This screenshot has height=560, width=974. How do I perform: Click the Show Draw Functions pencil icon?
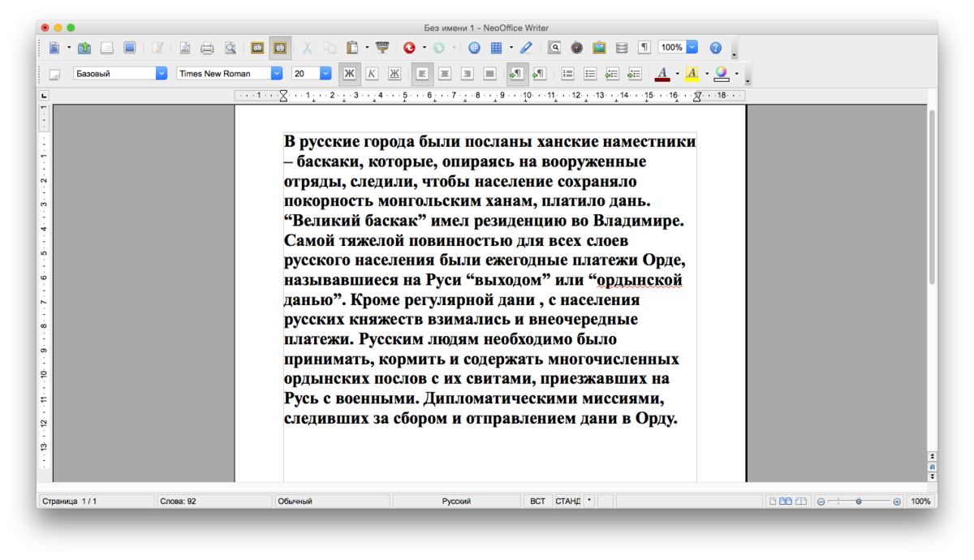(x=526, y=48)
